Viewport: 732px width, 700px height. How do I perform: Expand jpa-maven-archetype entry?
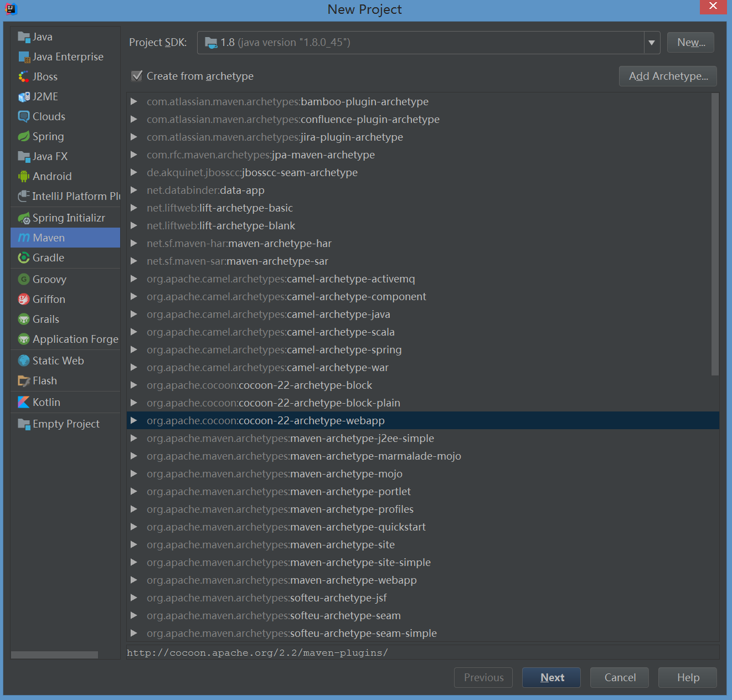click(x=133, y=155)
